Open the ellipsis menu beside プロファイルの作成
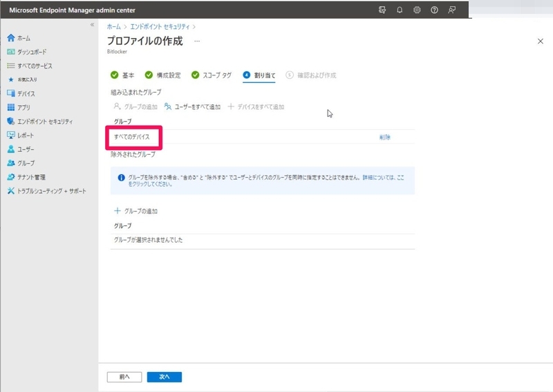 197,41
